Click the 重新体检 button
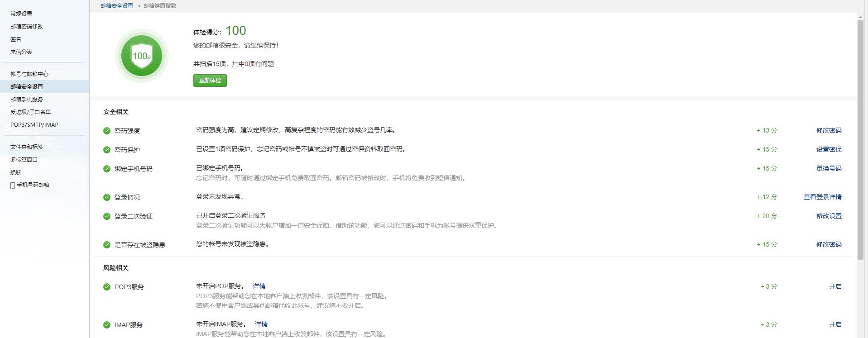This screenshot has width=868, height=338. pos(210,81)
